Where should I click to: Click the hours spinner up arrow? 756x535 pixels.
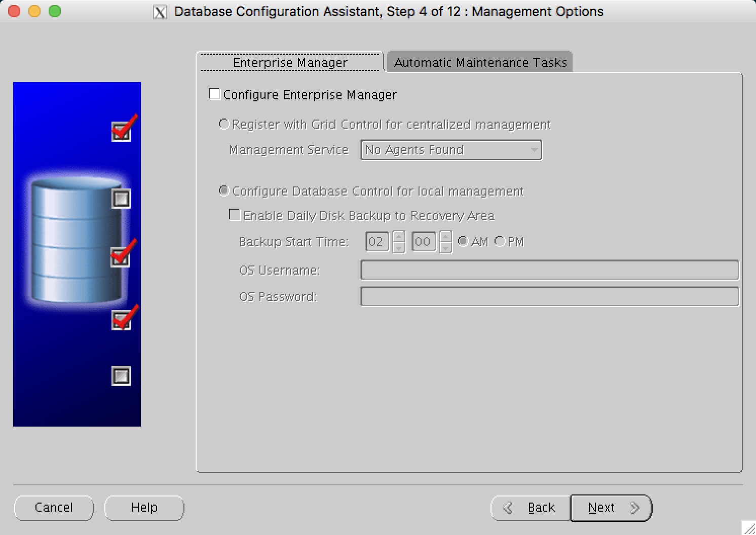click(399, 237)
